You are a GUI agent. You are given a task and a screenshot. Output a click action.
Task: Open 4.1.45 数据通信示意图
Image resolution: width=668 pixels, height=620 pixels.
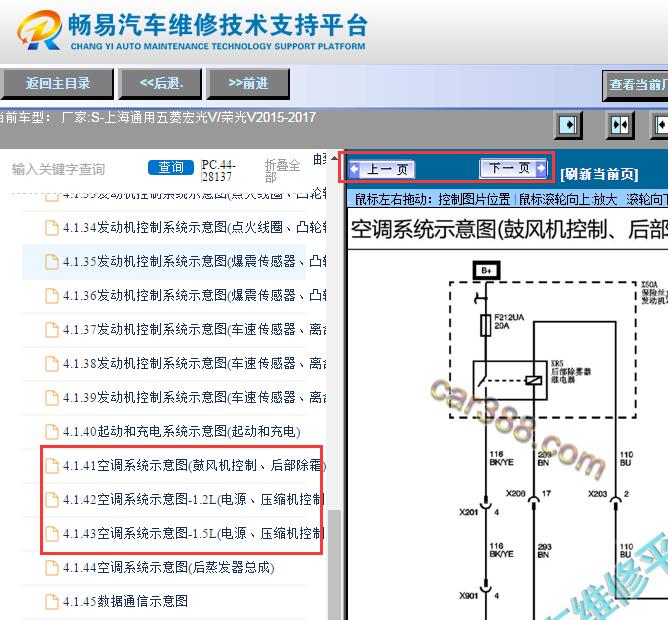(x=125, y=601)
